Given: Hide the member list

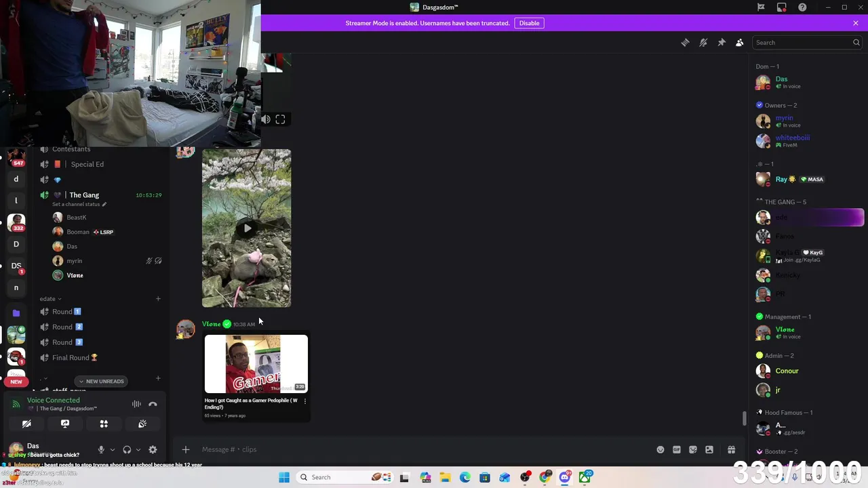Looking at the screenshot, I should 740,43.
